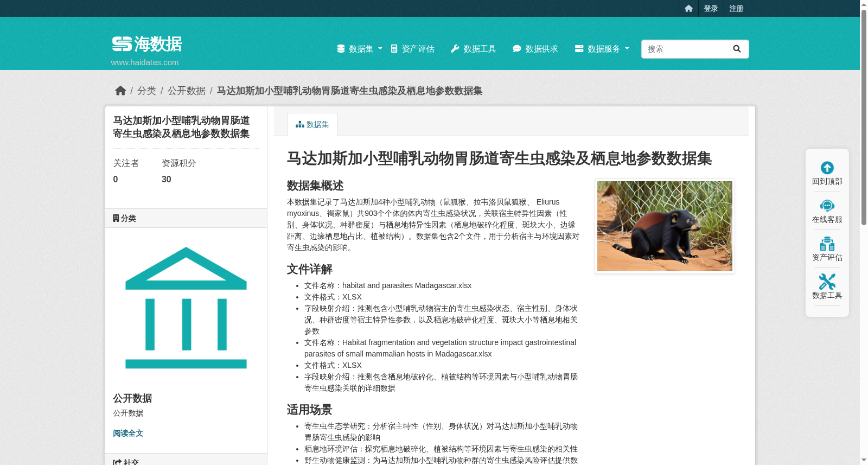
Task: Click the breadcrumb home icon
Action: click(x=120, y=91)
